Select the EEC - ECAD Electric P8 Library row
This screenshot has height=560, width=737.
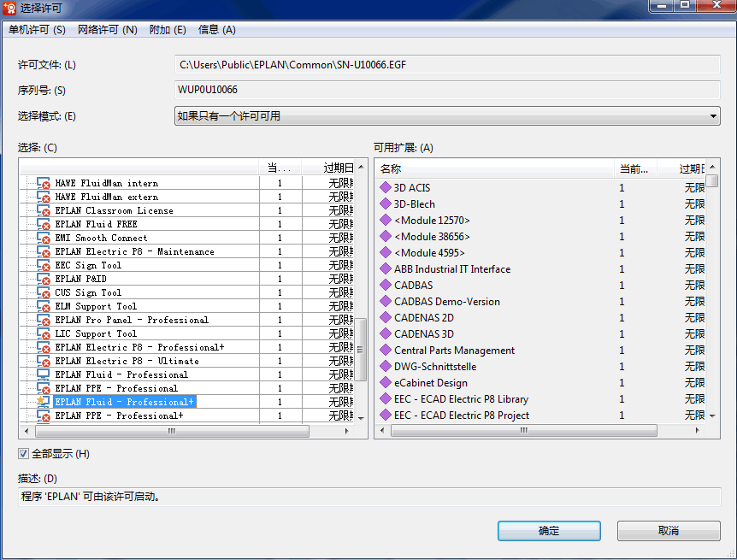coord(461,399)
